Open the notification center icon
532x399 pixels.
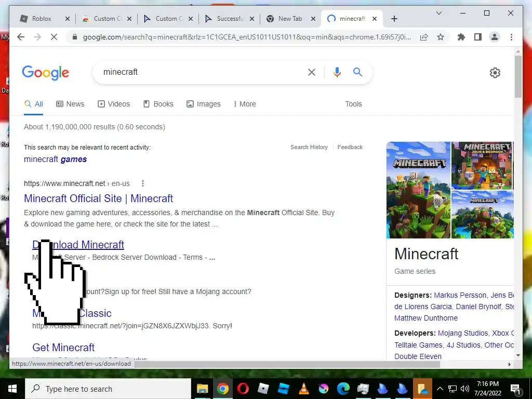515,389
